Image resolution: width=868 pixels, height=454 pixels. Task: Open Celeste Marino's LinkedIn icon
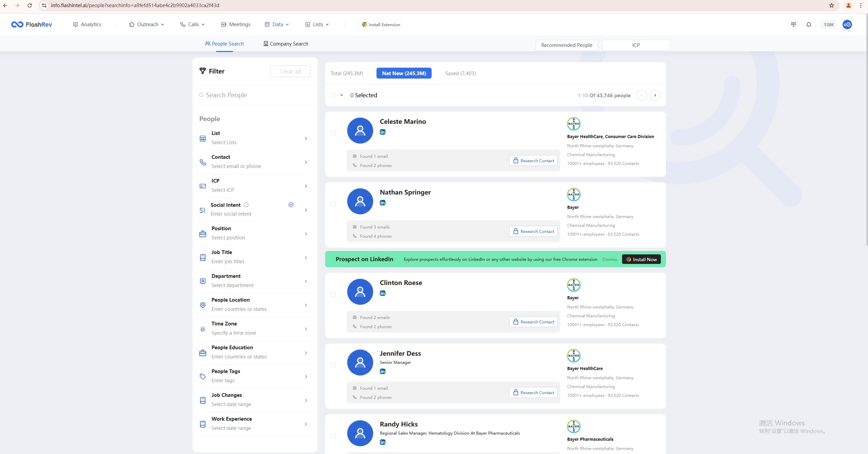pos(383,132)
